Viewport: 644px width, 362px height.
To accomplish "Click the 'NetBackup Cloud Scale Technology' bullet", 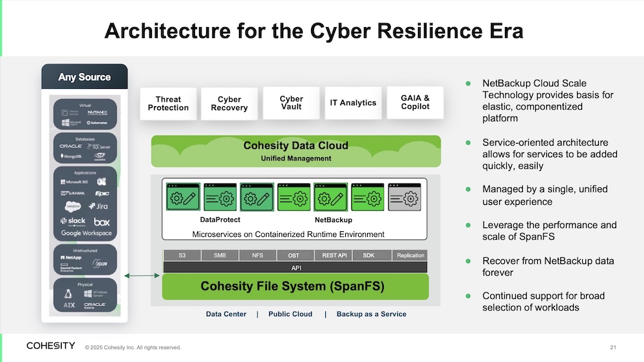I will [548, 100].
